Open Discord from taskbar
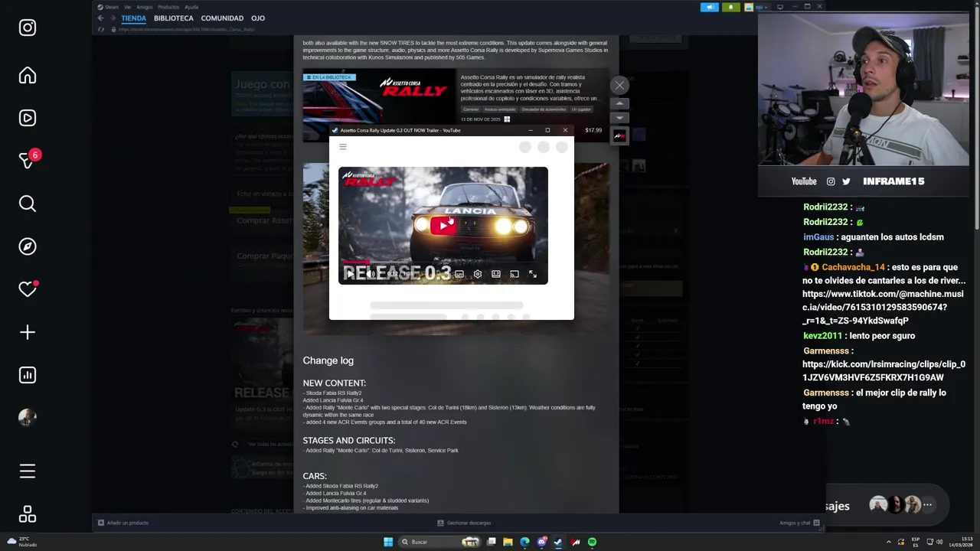 [541, 542]
